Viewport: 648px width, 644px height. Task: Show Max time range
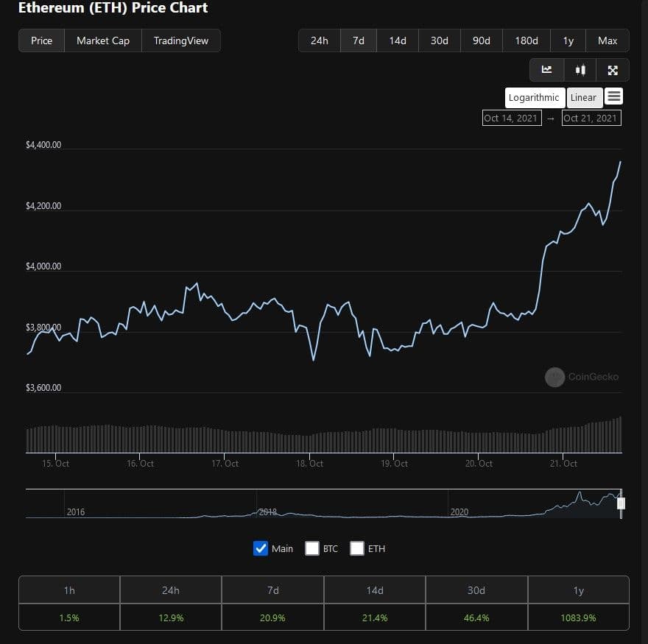[607, 40]
